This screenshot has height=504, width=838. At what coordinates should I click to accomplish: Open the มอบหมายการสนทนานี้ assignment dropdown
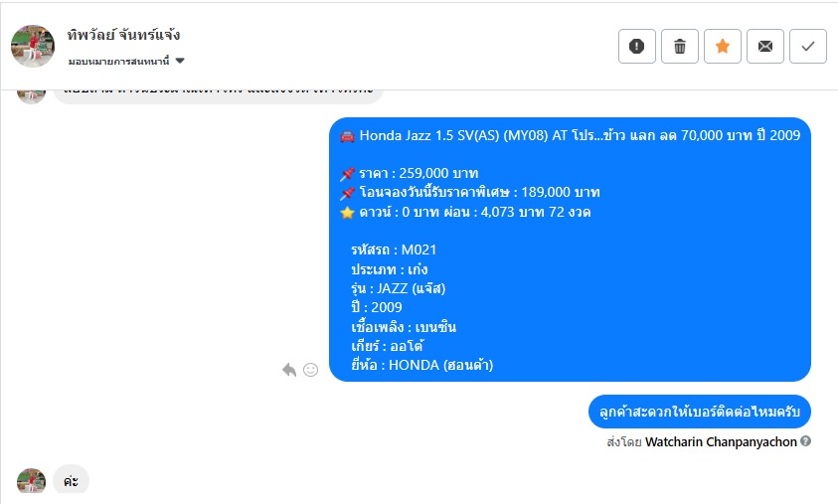pos(126,61)
